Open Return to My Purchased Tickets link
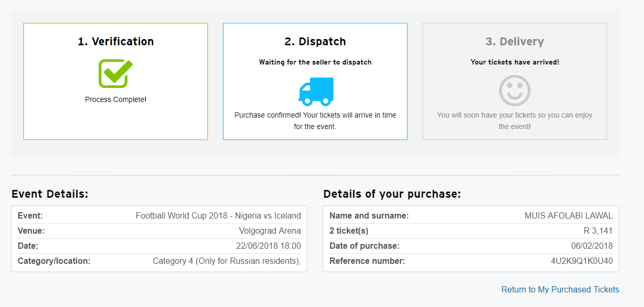This screenshot has width=644, height=307. click(560, 290)
